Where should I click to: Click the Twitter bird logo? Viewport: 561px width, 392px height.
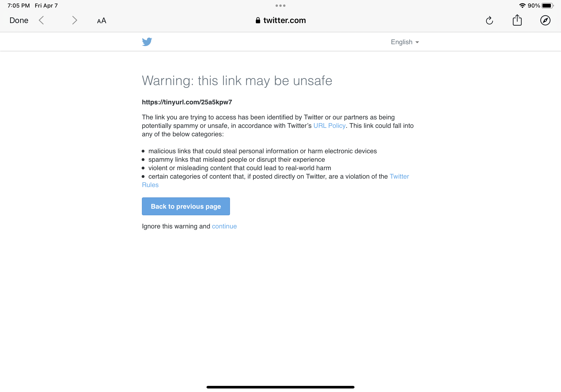pyautogui.click(x=147, y=42)
